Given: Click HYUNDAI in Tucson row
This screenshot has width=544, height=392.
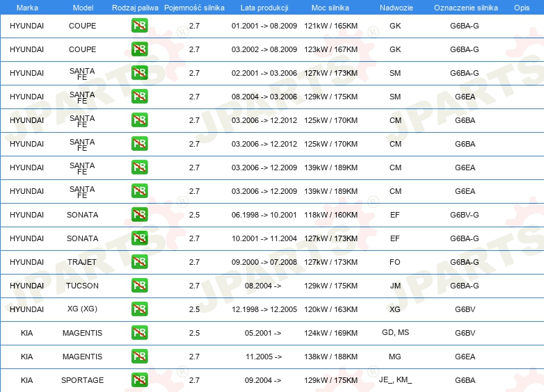Looking at the screenshot, I should click(26, 286).
